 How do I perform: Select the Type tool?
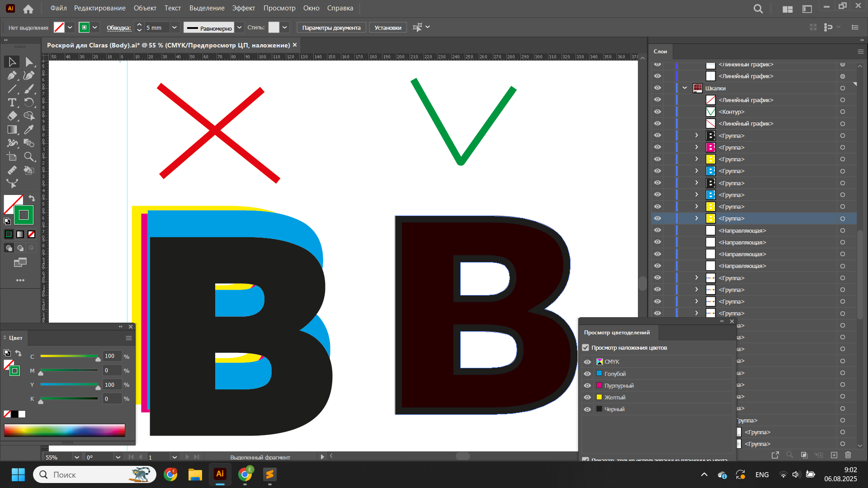(12, 103)
